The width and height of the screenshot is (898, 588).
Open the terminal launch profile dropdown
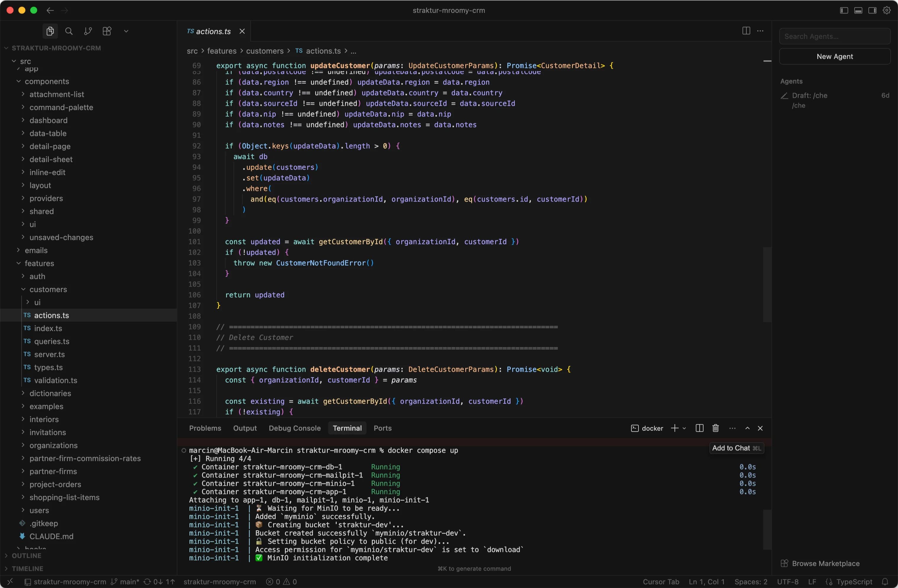pyautogui.click(x=684, y=428)
